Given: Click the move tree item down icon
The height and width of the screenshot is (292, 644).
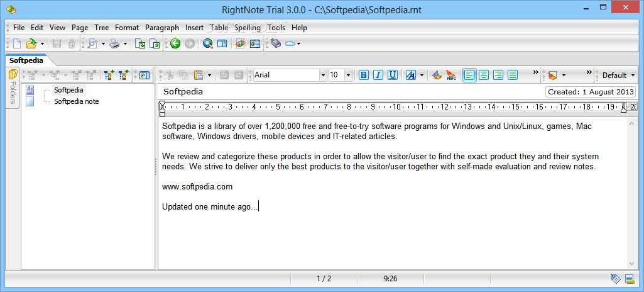Looking at the screenshot, I should 109,75.
